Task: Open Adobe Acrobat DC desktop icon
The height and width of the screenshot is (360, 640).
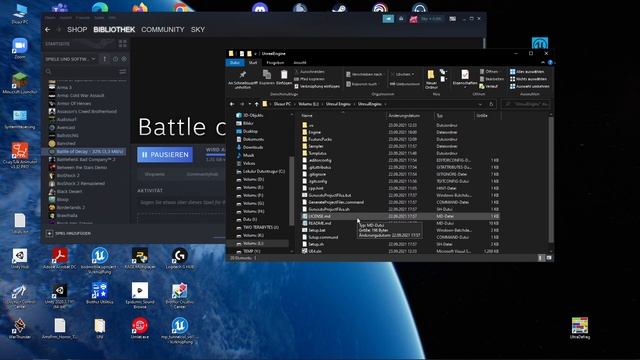Action: click(60, 258)
